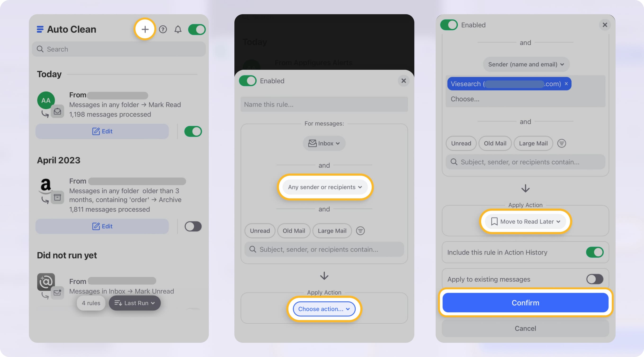Open the Last Run sorting dropdown
This screenshot has width=644, height=357.
pyautogui.click(x=134, y=303)
